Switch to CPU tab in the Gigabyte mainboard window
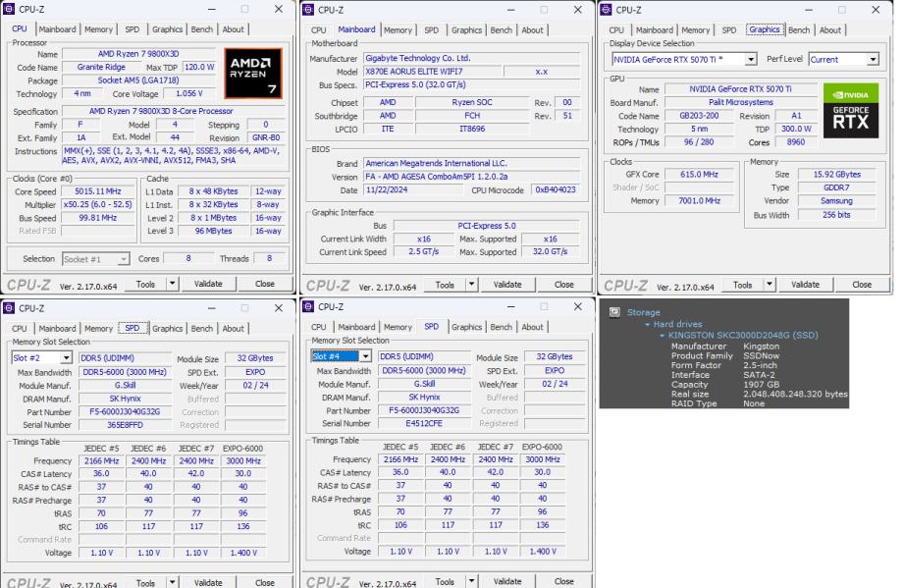Image resolution: width=903 pixels, height=588 pixels. [x=318, y=30]
